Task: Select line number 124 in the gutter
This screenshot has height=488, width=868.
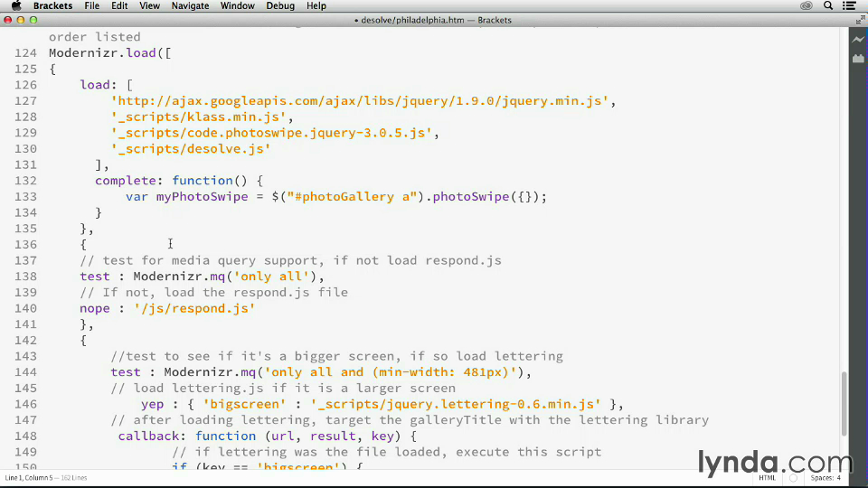Action: tap(25, 53)
